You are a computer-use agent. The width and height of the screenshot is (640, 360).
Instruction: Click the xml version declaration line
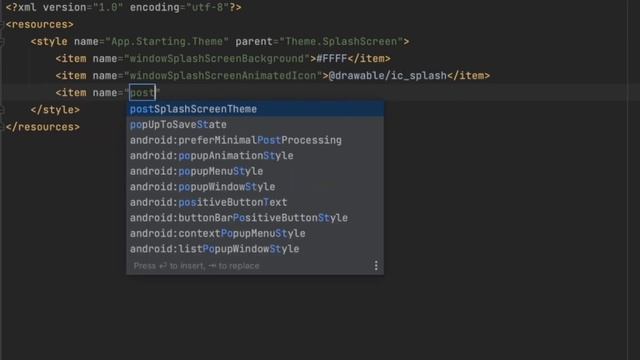(x=124, y=7)
